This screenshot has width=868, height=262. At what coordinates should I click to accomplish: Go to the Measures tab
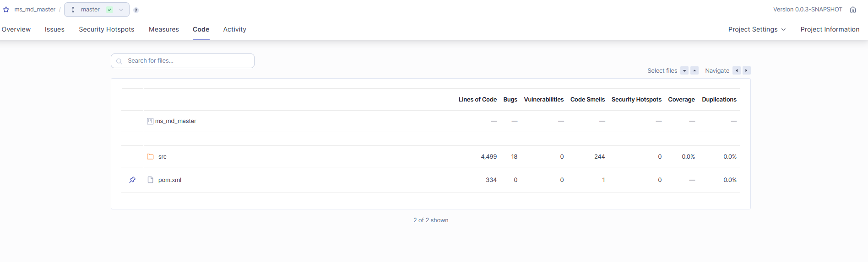[164, 29]
